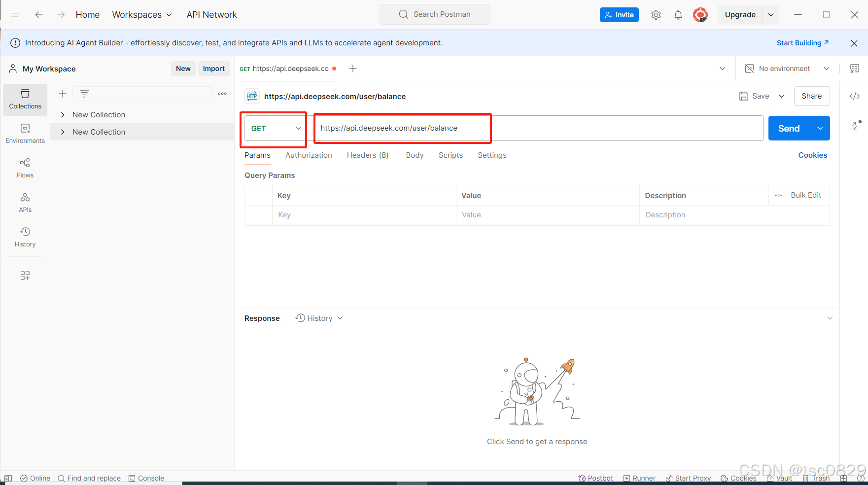Open the No environment selector
Screen dimensions: 868x485
pyautogui.click(x=787, y=69)
